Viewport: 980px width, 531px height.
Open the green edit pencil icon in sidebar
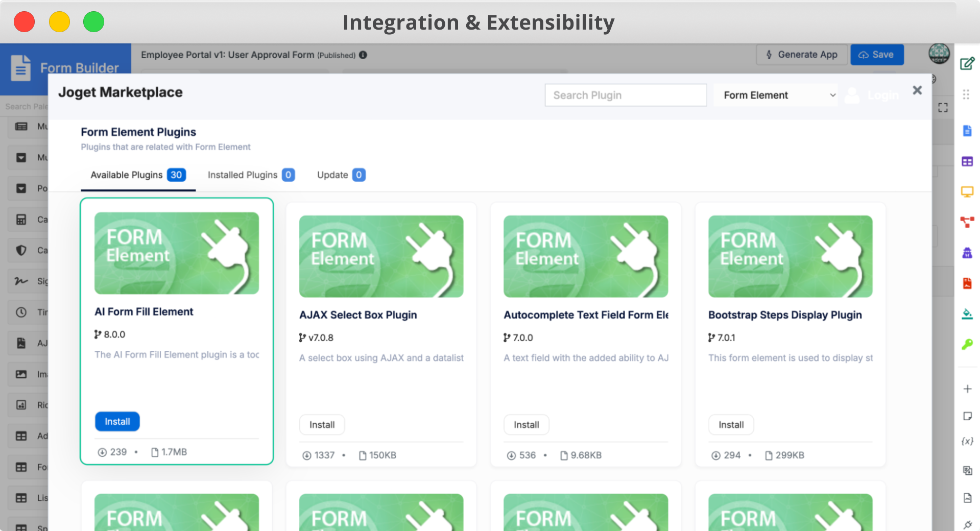point(967,64)
